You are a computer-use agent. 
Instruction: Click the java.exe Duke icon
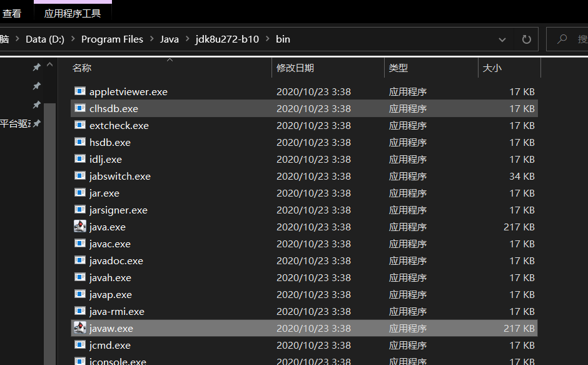coord(80,226)
